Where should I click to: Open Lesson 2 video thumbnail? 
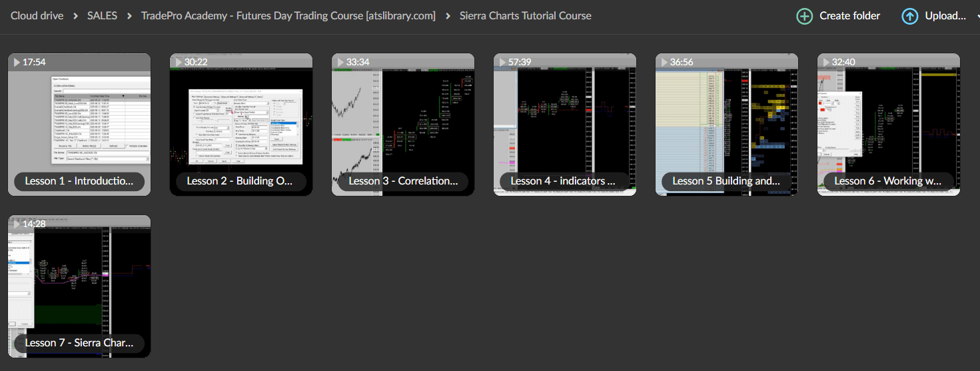241,125
